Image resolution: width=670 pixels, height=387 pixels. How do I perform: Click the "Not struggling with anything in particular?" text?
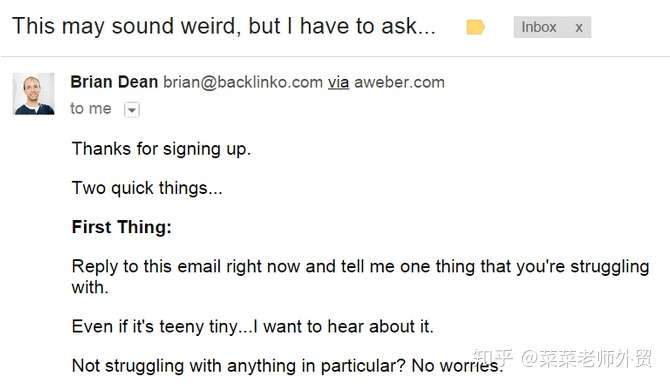click(238, 366)
